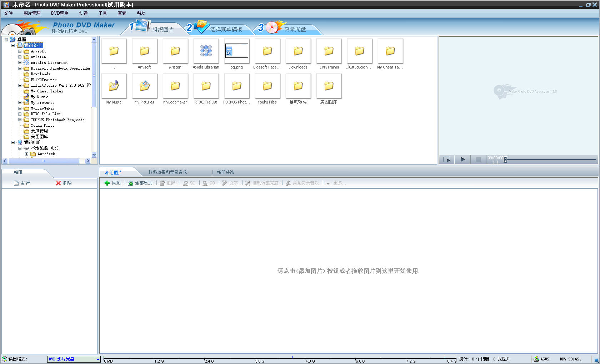Screen dimensions: 600x364
Task: Open the More (更多) dropdown arrow
Action: pos(328,183)
